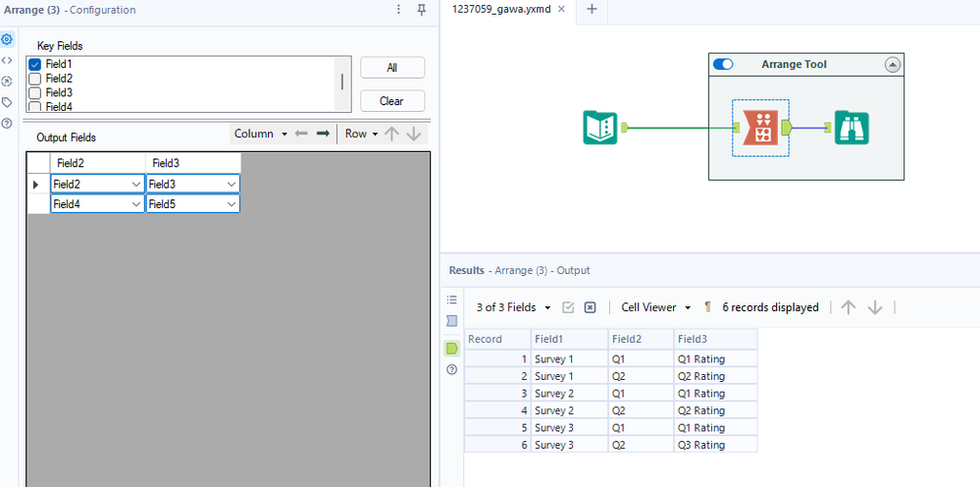
Task: Click Key Fields list scrollbar
Action: tap(342, 83)
